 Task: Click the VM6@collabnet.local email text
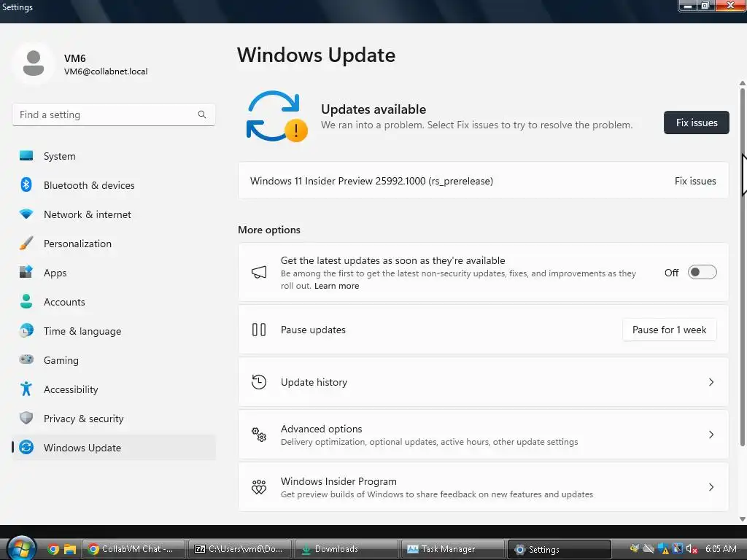106,71
